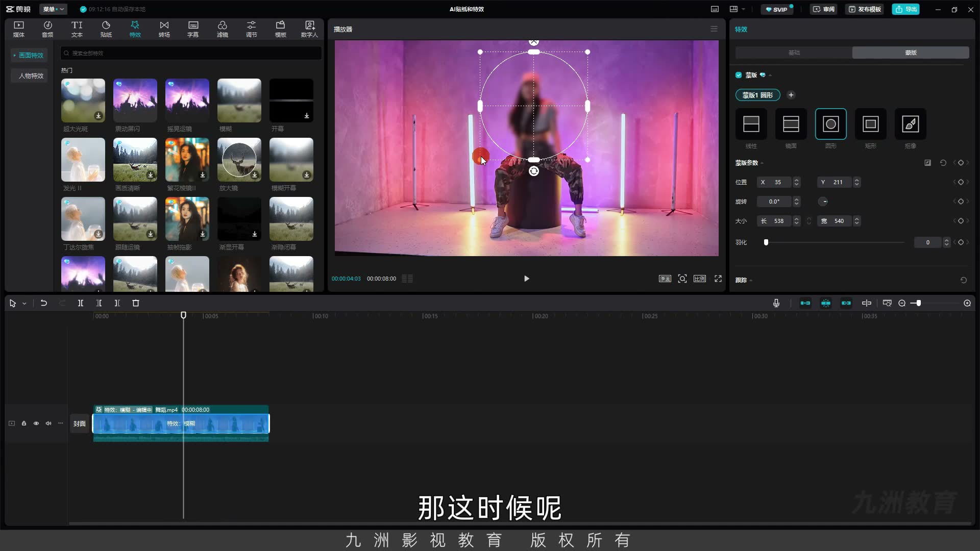Open the 模板 templates panel
The image size is (980, 551).
coord(281,29)
